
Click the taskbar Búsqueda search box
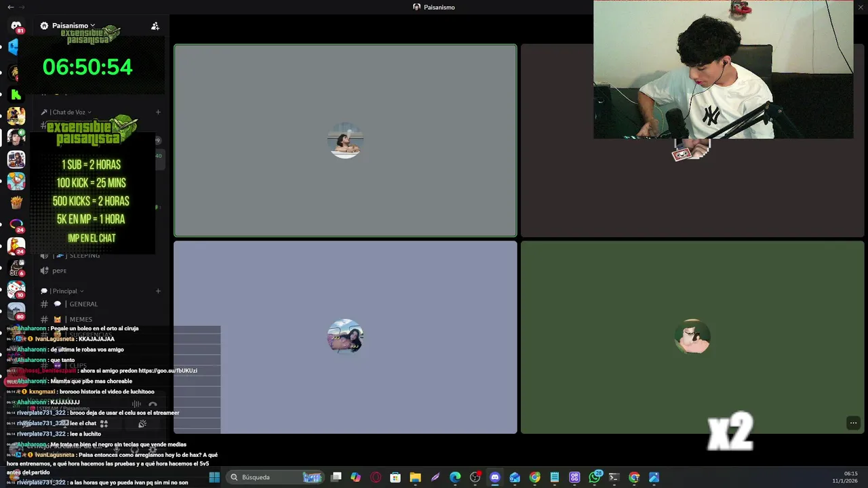[275, 477]
